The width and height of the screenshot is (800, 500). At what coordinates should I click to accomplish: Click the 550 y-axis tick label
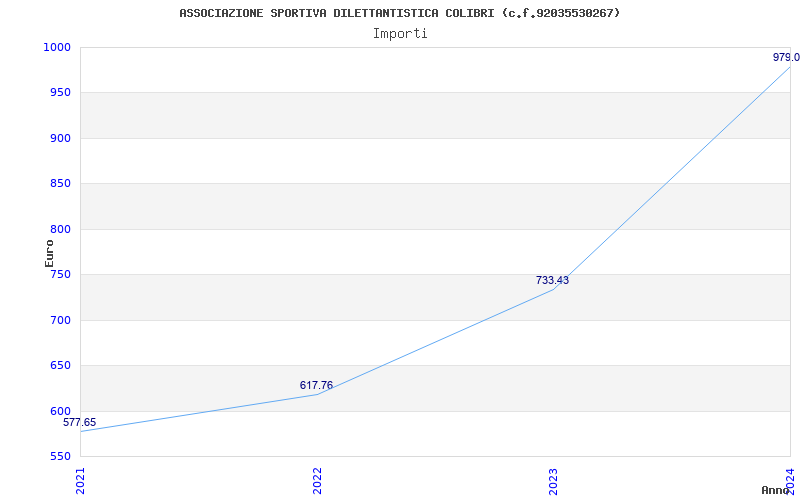(x=60, y=456)
